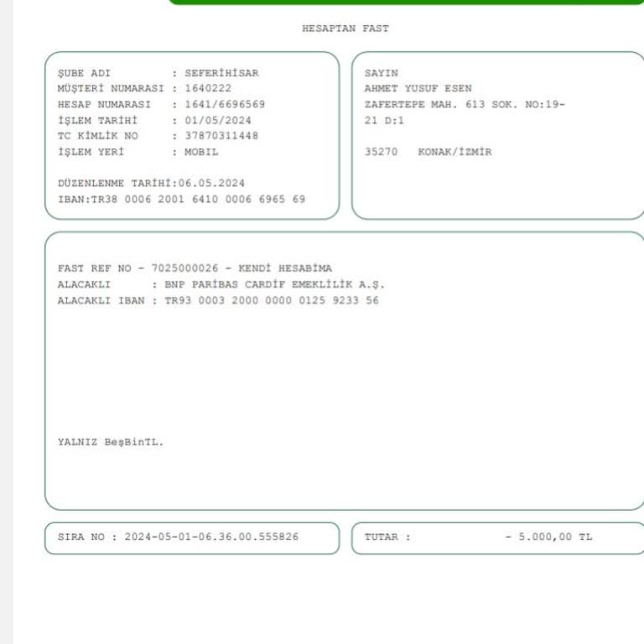Click customer number 1640222

tap(208, 88)
